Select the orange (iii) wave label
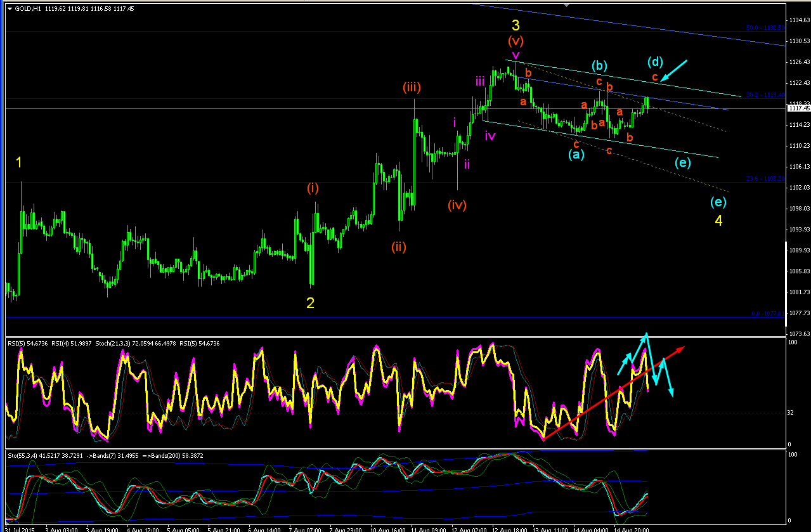The image size is (811, 532). (412, 88)
